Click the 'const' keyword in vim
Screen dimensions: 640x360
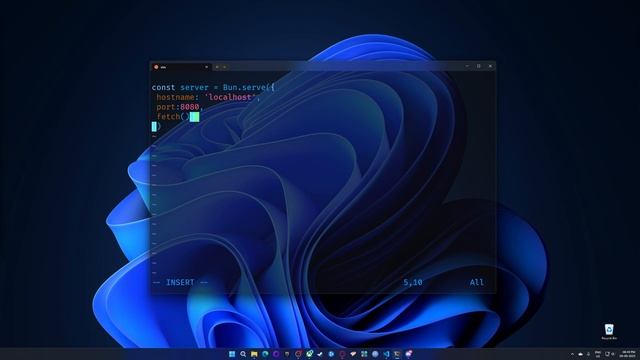[163, 87]
